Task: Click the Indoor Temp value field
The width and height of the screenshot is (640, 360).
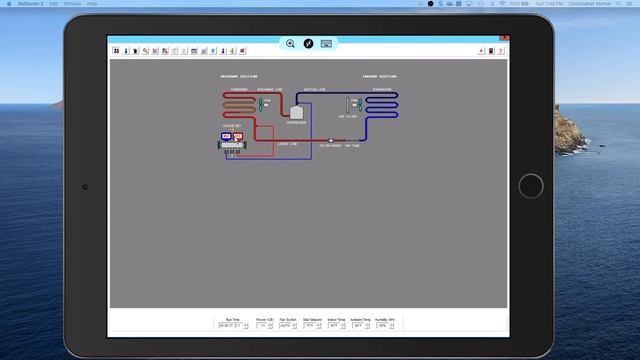Action: click(334, 326)
